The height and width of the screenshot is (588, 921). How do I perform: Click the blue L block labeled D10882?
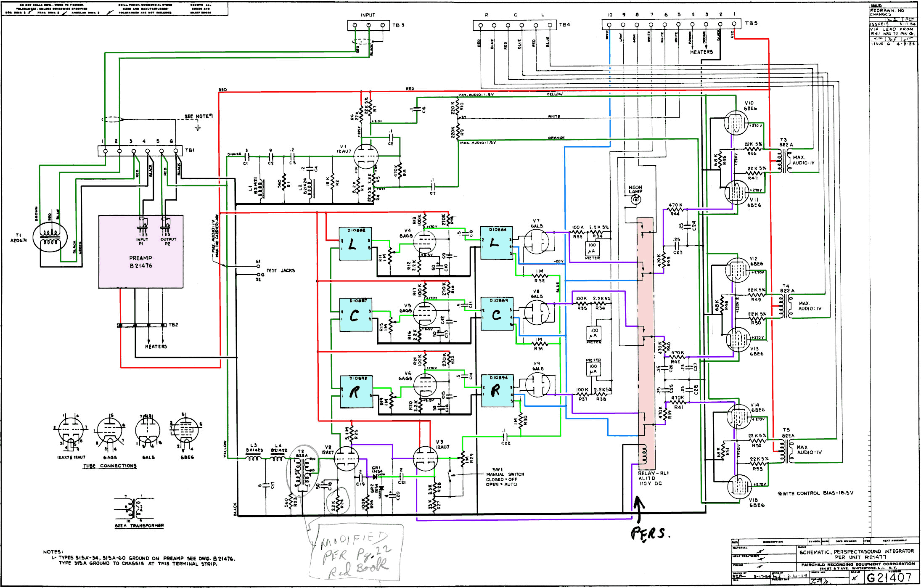pyautogui.click(x=355, y=244)
